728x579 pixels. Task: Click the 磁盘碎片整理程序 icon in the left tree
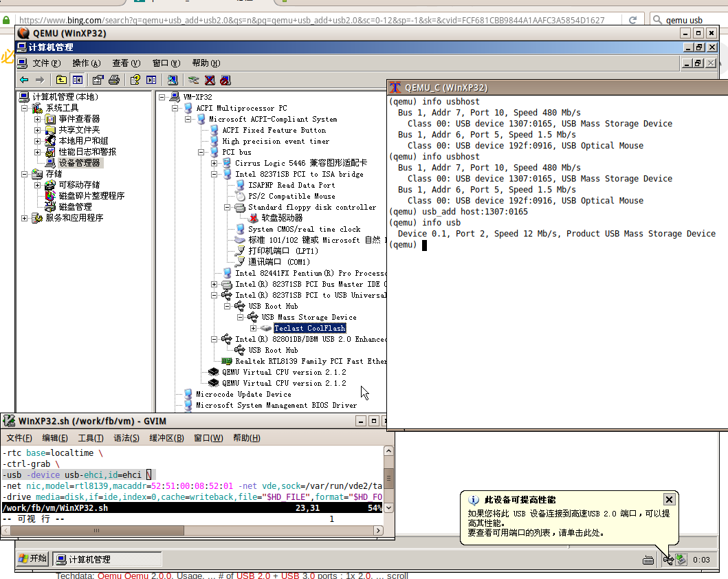pyautogui.click(x=50, y=196)
